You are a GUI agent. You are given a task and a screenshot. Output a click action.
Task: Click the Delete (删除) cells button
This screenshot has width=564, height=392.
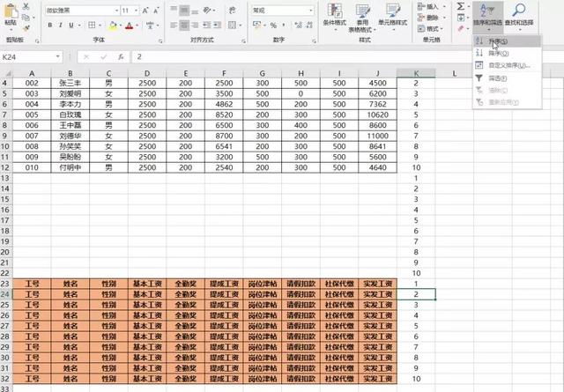click(431, 18)
